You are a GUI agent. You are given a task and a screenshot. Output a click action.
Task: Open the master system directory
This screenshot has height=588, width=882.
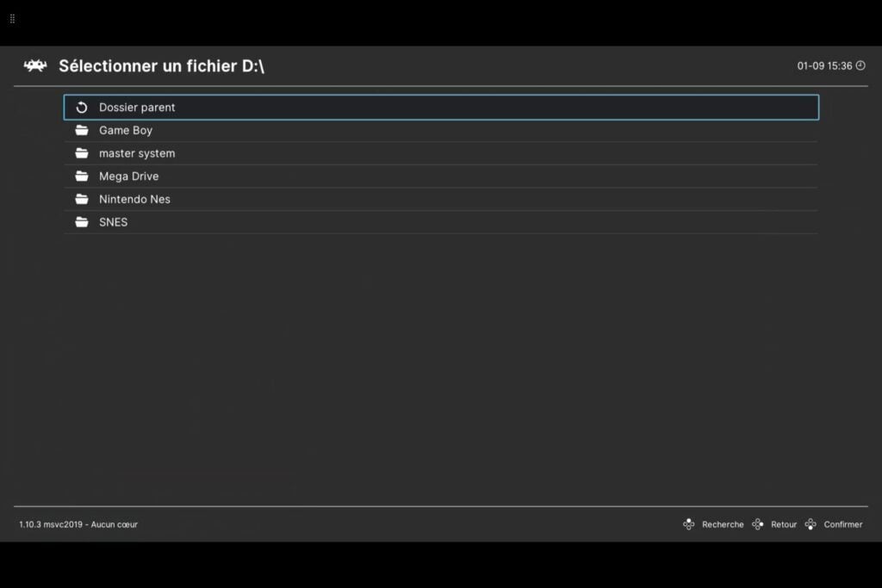click(x=441, y=153)
